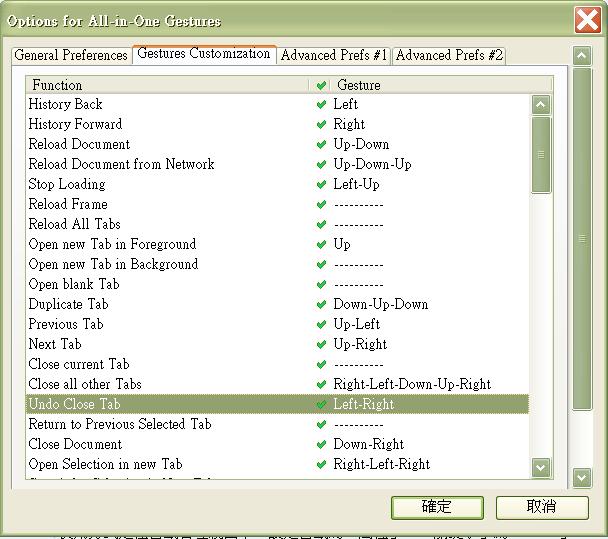Switch to the General Preferences tab
This screenshot has height=539, width=608.
point(71,55)
